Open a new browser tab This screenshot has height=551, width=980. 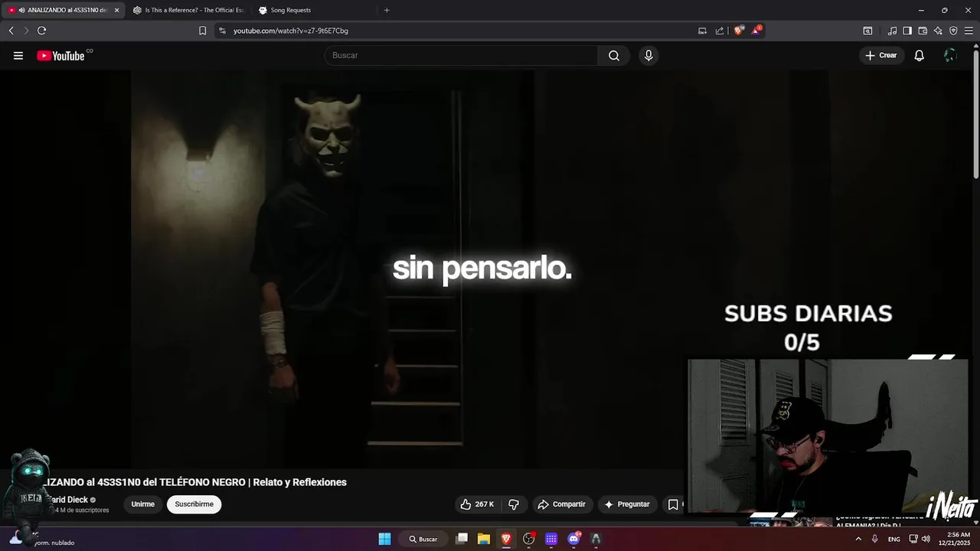coord(387,10)
